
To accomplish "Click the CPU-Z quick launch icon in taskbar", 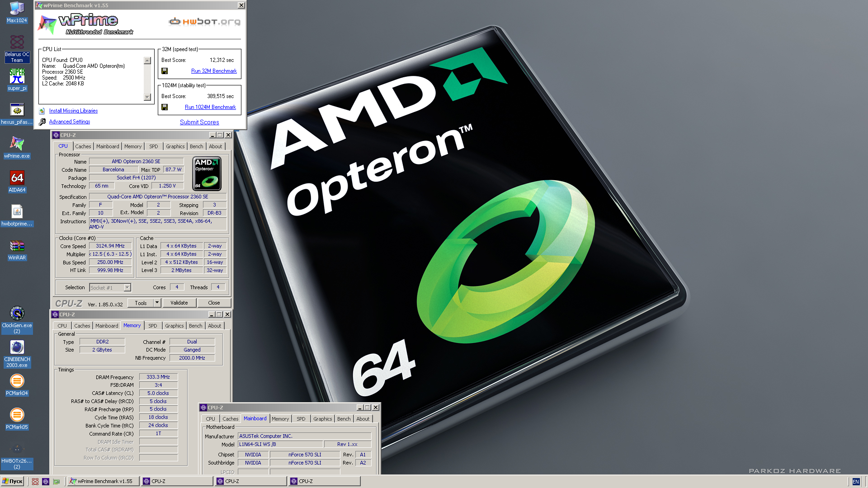I will pos(46,482).
